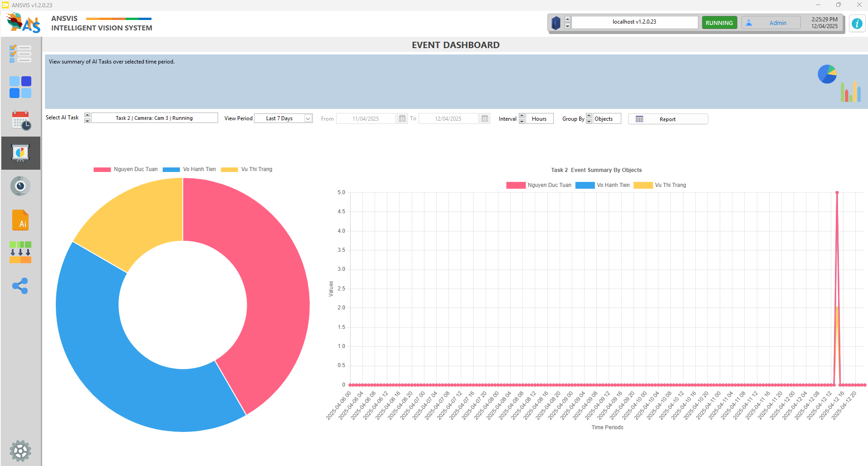Toggle Vu Thi Trang in donut legend
The image size is (868, 466).
[x=247, y=169]
